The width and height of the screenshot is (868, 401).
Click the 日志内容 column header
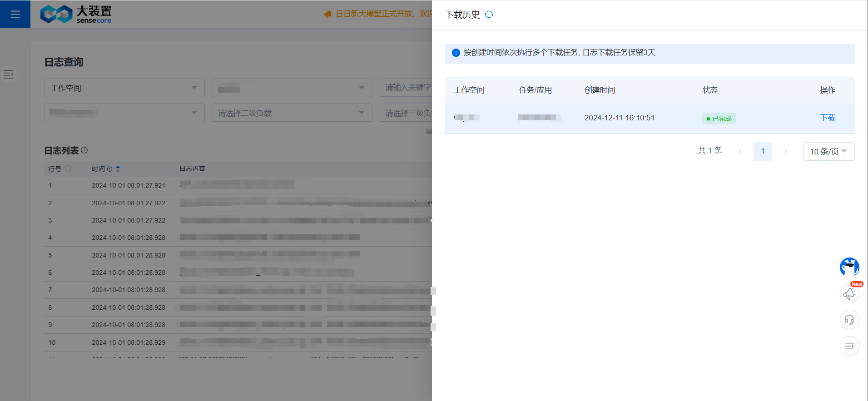pyautogui.click(x=192, y=168)
